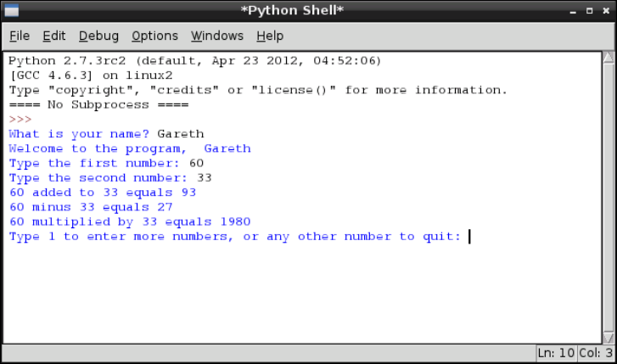This screenshot has height=364, width=617.
Task: Open the Edit menu
Action: tap(54, 36)
